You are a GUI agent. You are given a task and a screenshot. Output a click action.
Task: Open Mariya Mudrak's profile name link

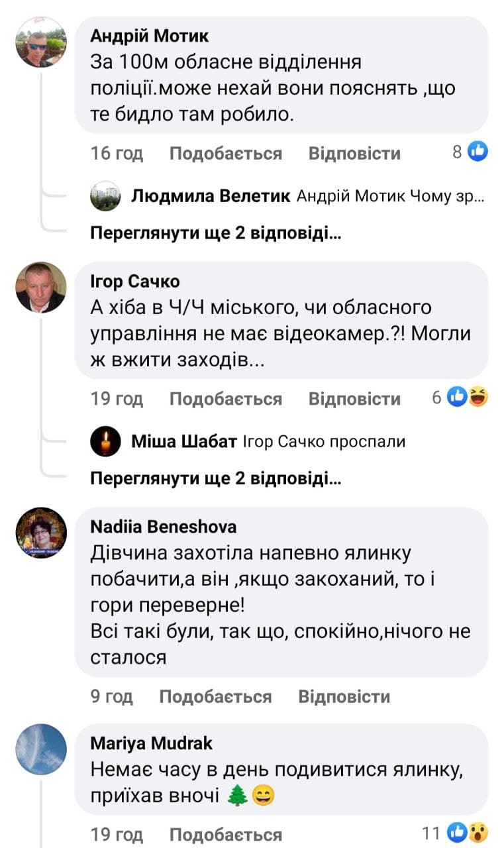(x=152, y=744)
